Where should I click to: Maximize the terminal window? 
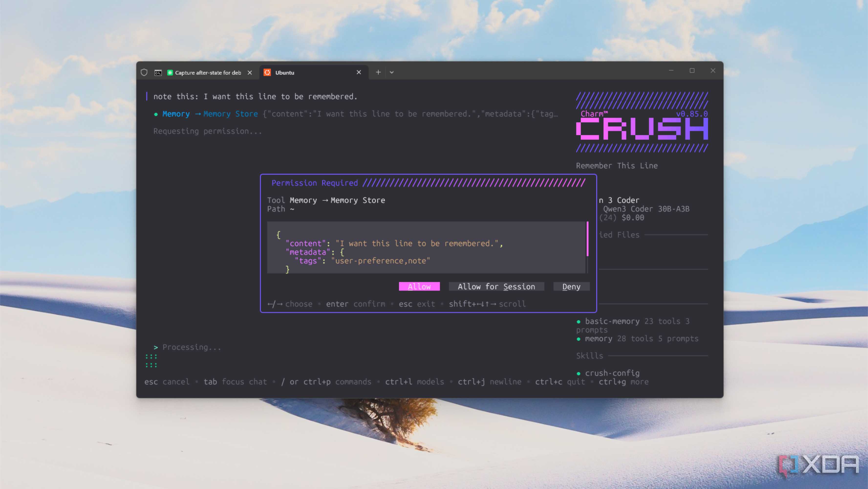[x=692, y=70]
